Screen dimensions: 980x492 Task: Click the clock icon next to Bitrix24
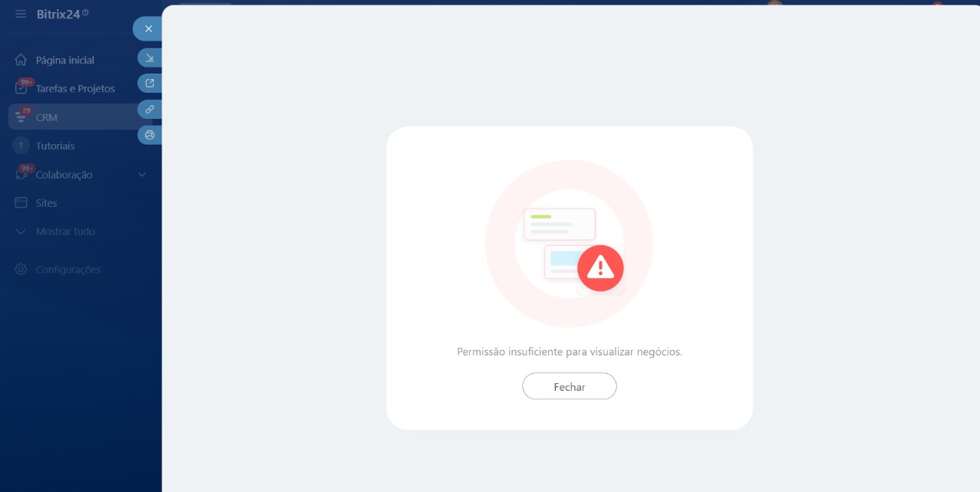(86, 12)
